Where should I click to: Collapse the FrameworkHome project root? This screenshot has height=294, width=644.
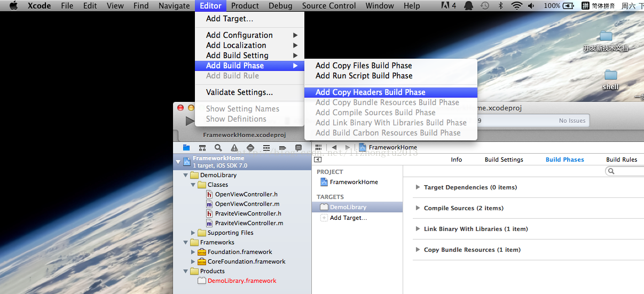pyautogui.click(x=178, y=162)
